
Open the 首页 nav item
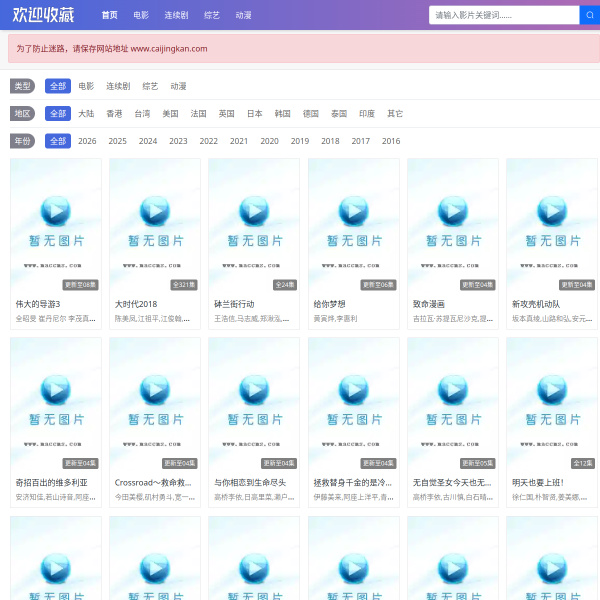click(x=109, y=15)
